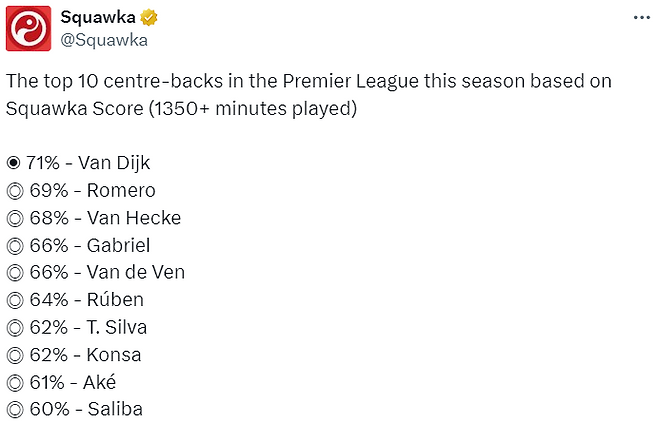Click the tweet's opening sentence text
The width and height of the screenshot is (658, 423).
308,81
